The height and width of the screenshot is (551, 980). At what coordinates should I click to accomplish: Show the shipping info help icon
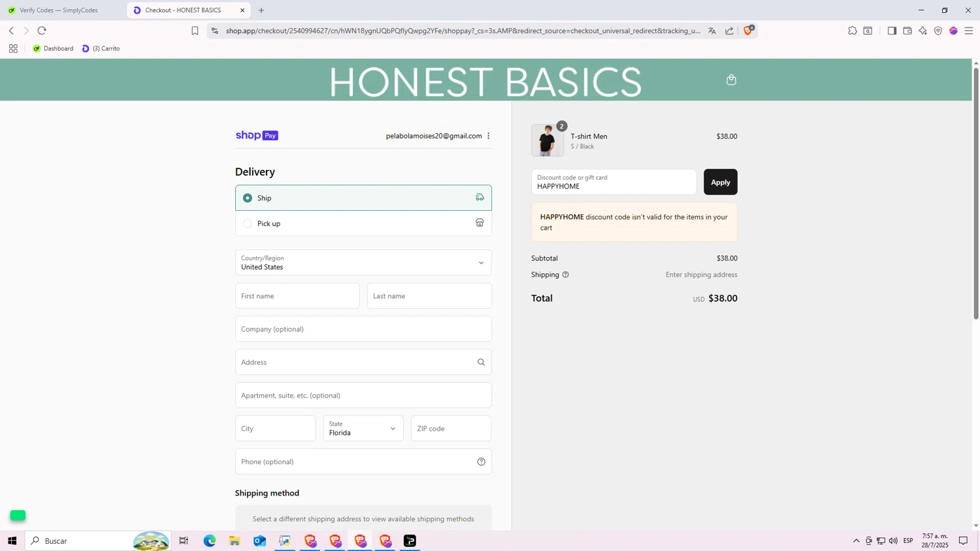pos(566,275)
